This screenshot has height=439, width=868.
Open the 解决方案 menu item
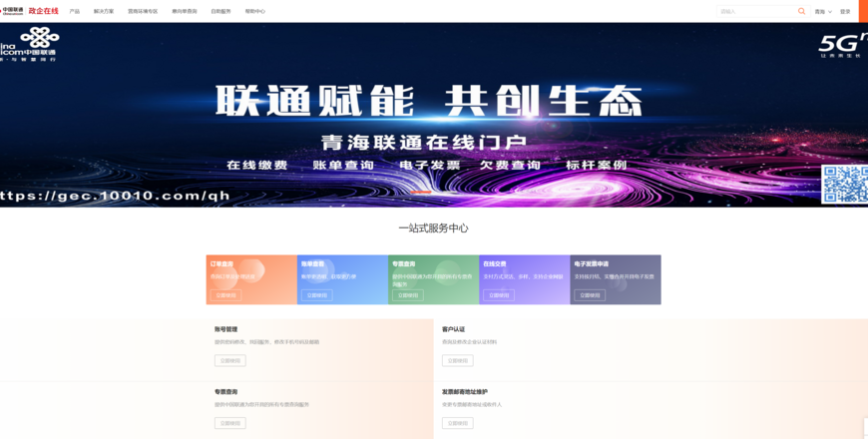click(x=104, y=11)
